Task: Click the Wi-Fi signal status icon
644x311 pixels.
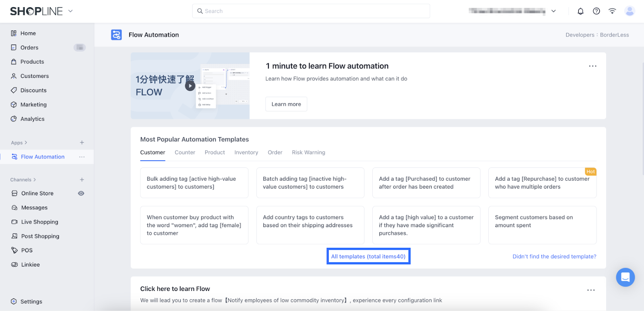Action: click(612, 11)
